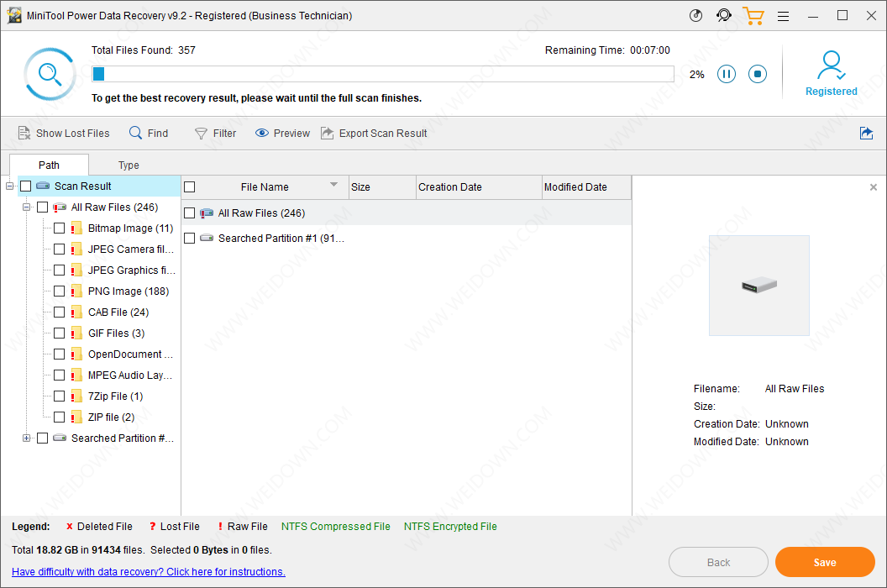Check PNG Image (188) checkbox
887x588 pixels.
tap(60, 291)
